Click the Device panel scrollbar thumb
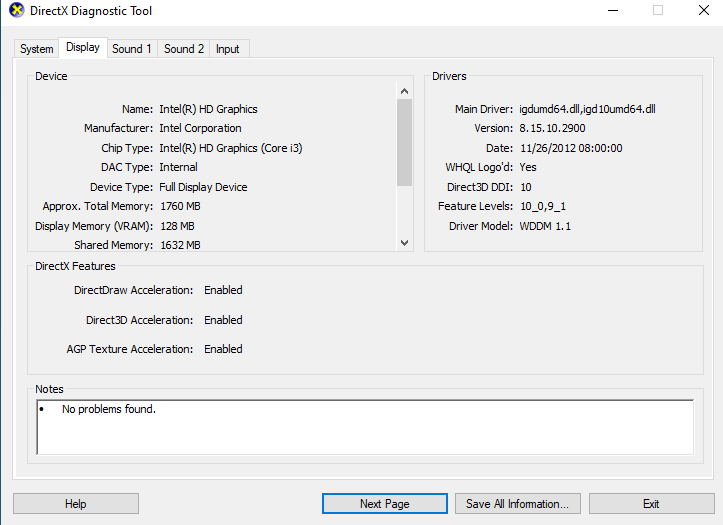This screenshot has width=723, height=525. [404, 142]
